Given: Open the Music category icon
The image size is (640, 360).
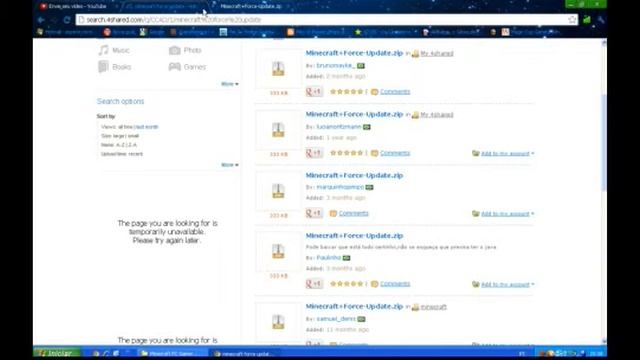Looking at the screenshot, I should 104,50.
